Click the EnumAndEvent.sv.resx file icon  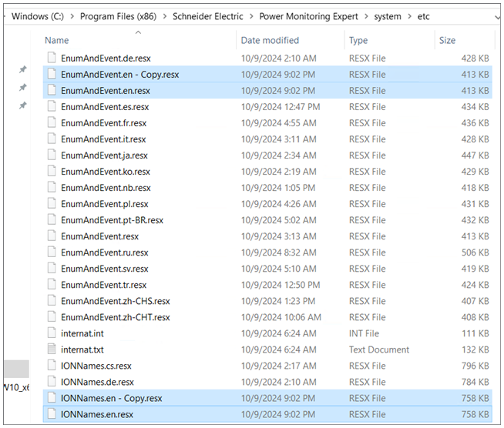point(52,268)
